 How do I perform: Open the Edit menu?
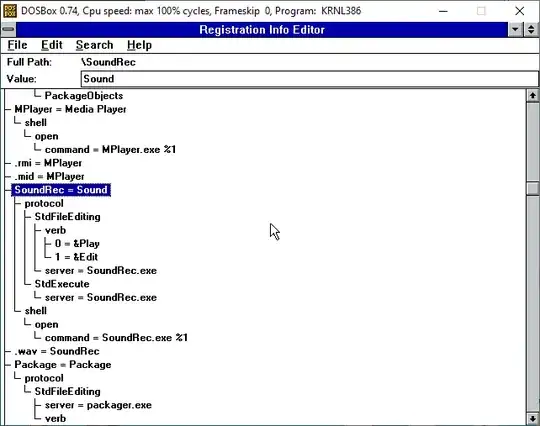[x=52, y=45]
